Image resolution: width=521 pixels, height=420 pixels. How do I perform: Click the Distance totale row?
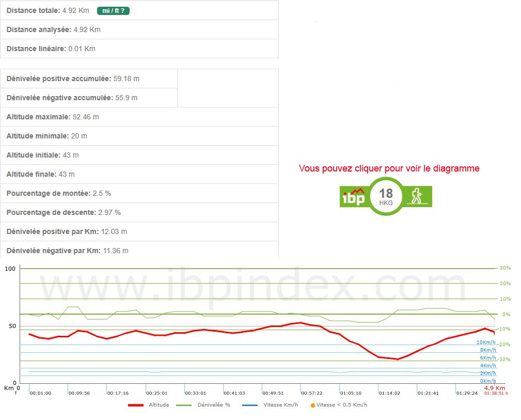(139, 10)
